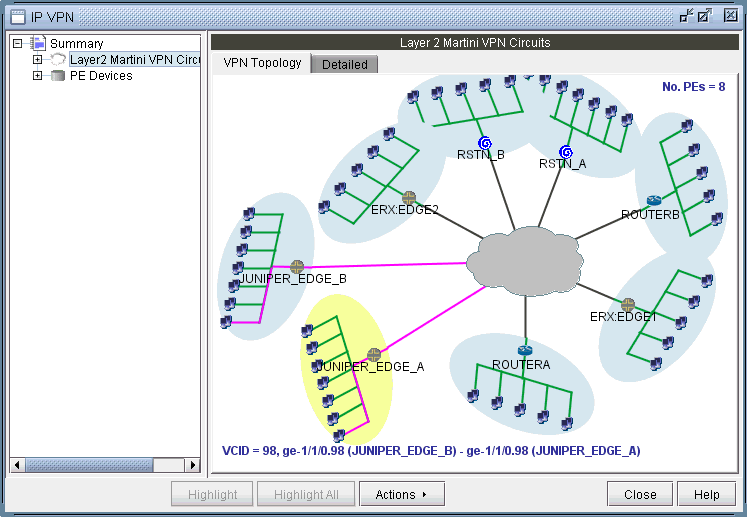Select the ERX:EDGE2 router icon
Image resolution: width=747 pixels, height=517 pixels.
[x=408, y=197]
